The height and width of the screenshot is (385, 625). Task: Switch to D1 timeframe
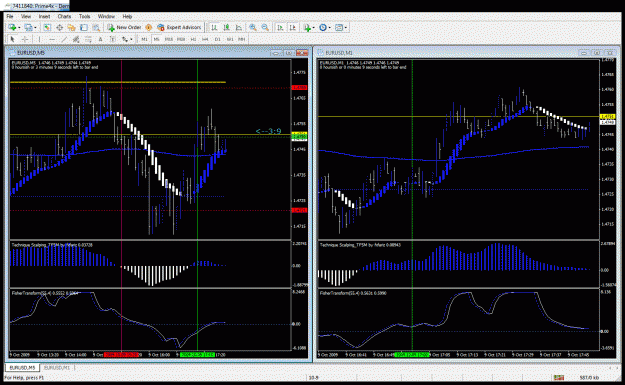click(x=218, y=39)
